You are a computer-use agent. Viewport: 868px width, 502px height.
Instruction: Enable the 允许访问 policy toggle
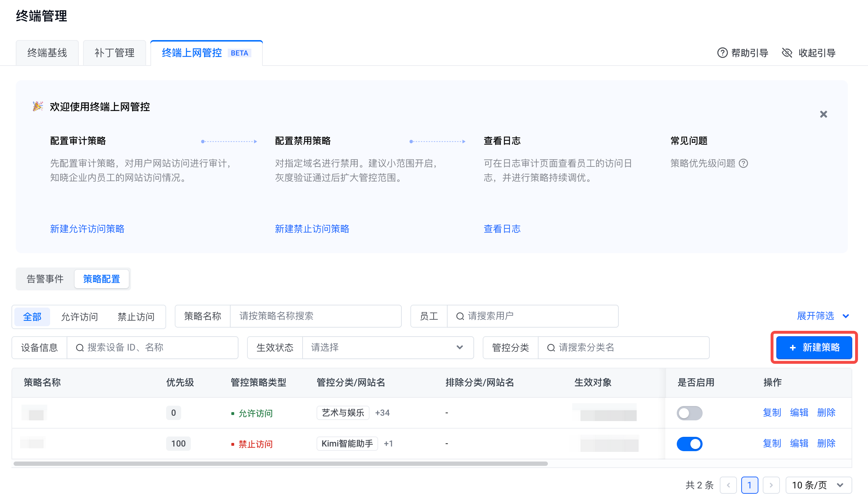689,413
